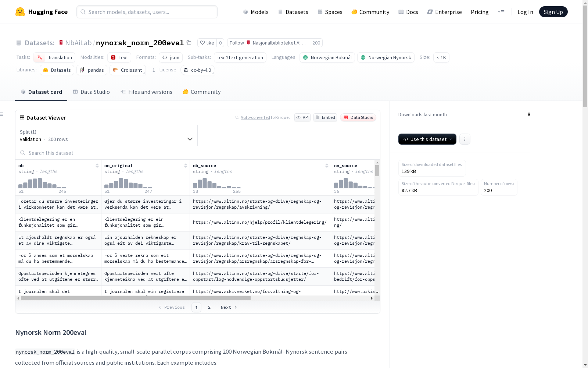This screenshot has width=588, height=368.
Task: Open the Files and versions tab
Action: click(146, 92)
